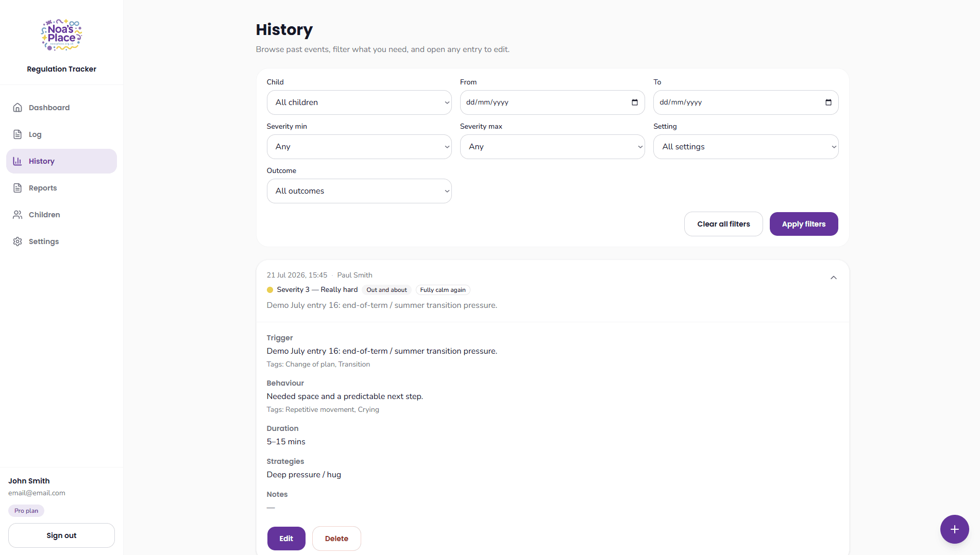Screen dimensions: 980x555
Task: Click the Pro plan badge
Action: coord(26,511)
